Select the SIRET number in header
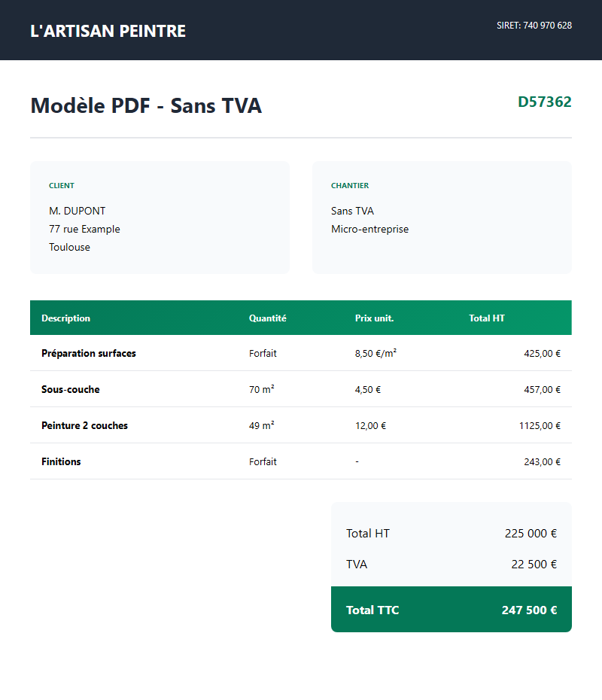Viewport: 602px width, 700px height. (534, 26)
